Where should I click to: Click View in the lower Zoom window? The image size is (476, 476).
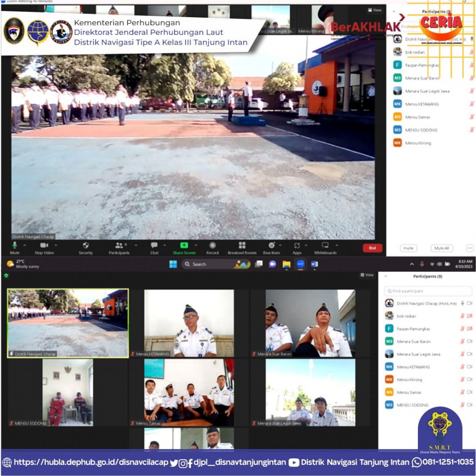pyautogui.click(x=367, y=275)
